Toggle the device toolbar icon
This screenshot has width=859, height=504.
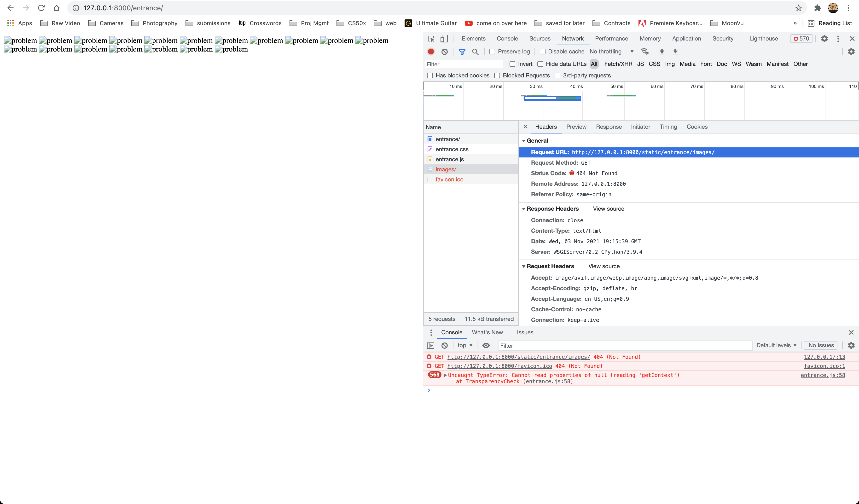tap(444, 39)
